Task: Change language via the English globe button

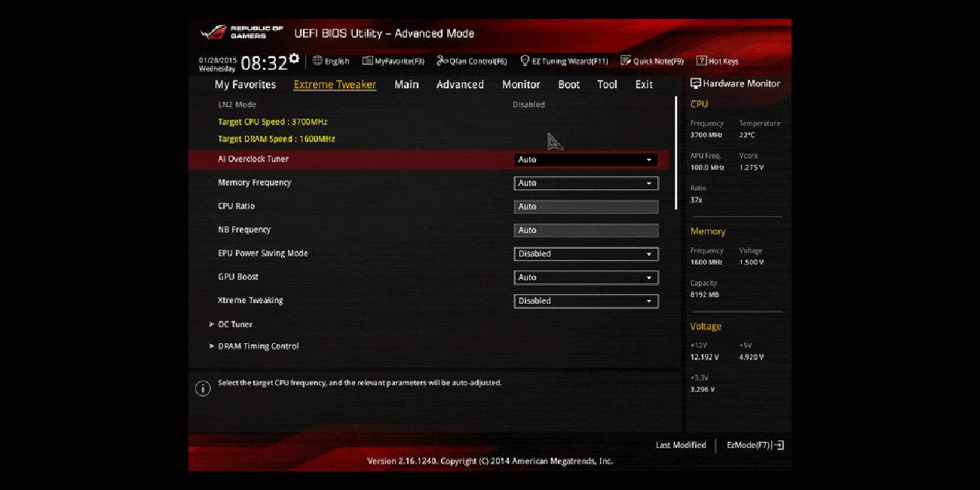Action: (331, 61)
